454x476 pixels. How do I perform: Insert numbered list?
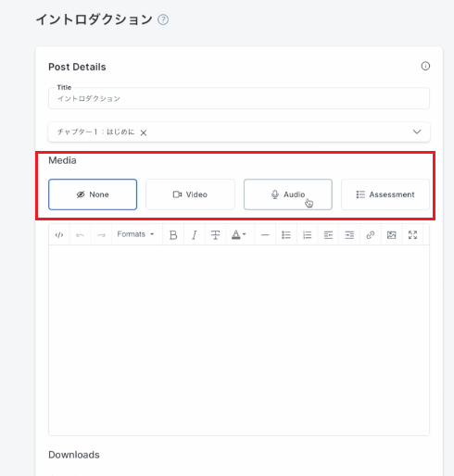[307, 235]
